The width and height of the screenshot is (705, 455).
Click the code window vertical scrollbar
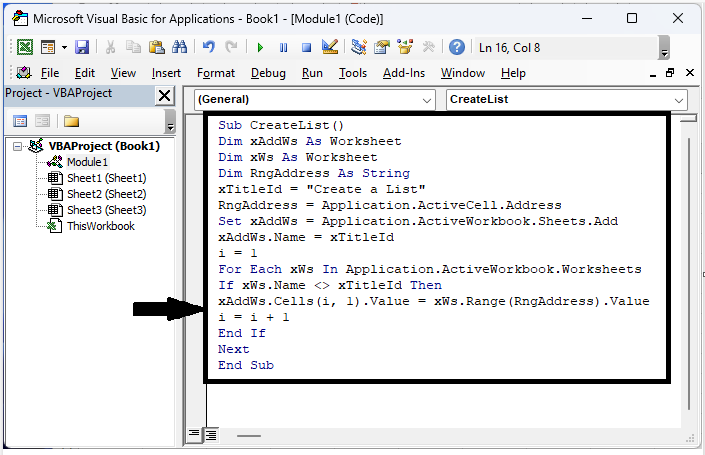coord(688,274)
